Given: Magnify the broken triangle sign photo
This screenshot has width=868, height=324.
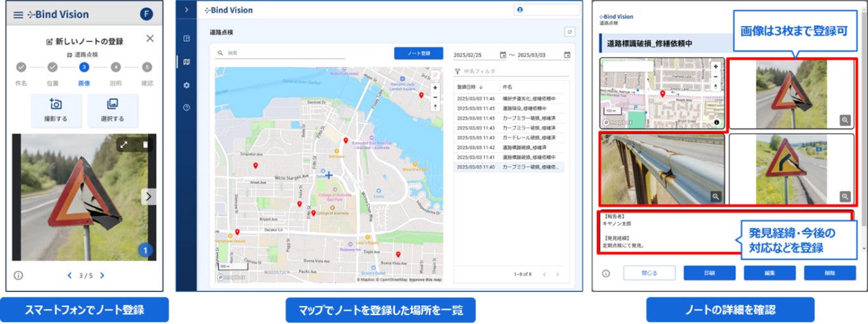Looking at the screenshot, I should tap(844, 120).
